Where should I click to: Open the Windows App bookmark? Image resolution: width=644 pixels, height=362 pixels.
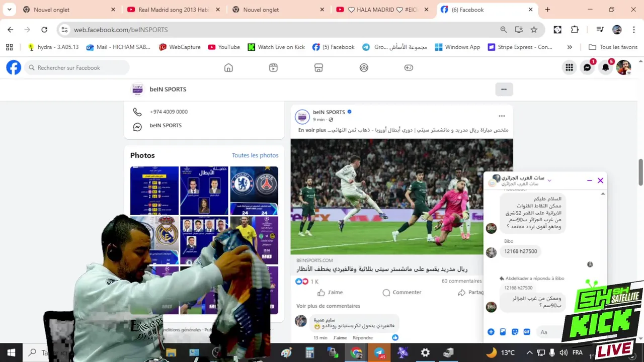coord(457,47)
